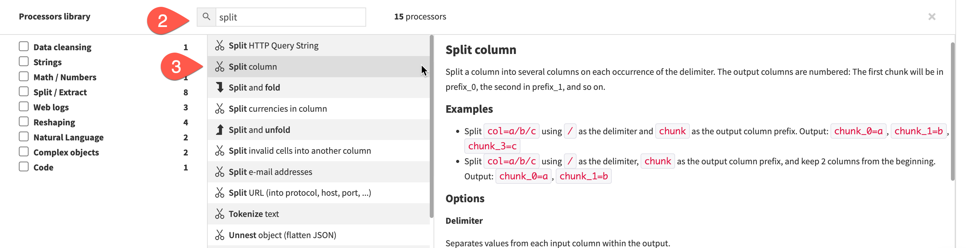The width and height of the screenshot is (980, 248).
Task: Select Split URL processor from the list
Action: (x=299, y=193)
